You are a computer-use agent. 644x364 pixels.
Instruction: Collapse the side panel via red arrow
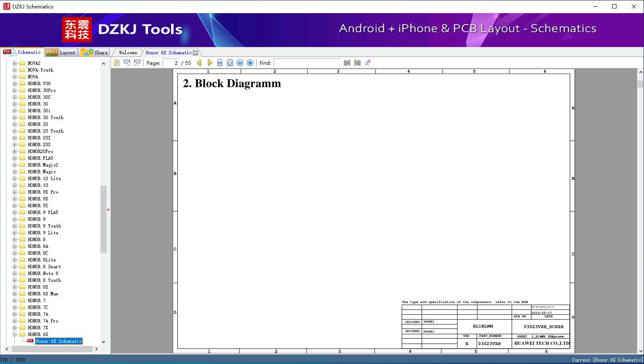pyautogui.click(x=108, y=210)
